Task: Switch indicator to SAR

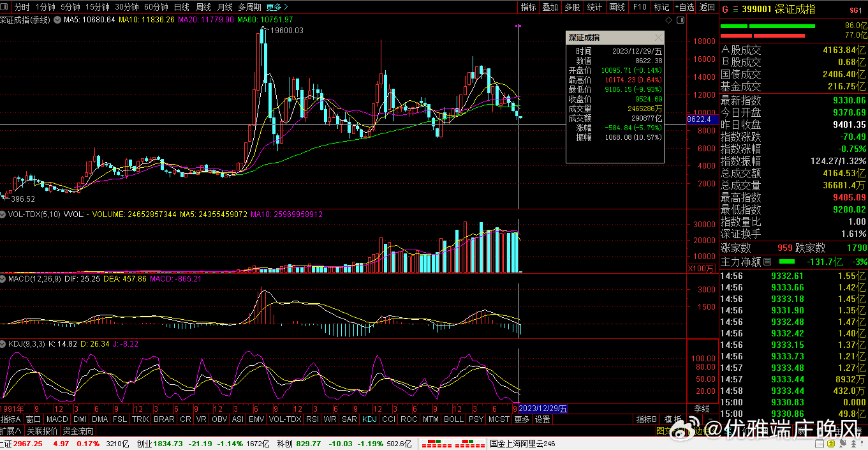Action: pos(349,419)
